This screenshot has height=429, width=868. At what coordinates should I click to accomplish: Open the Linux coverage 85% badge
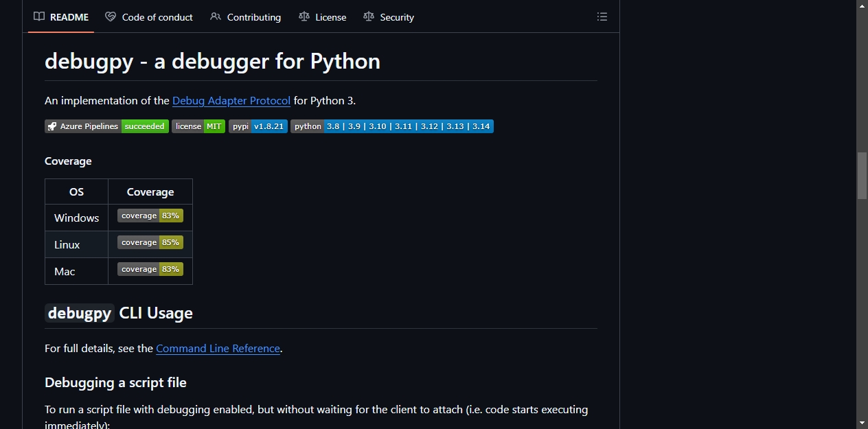tap(150, 242)
